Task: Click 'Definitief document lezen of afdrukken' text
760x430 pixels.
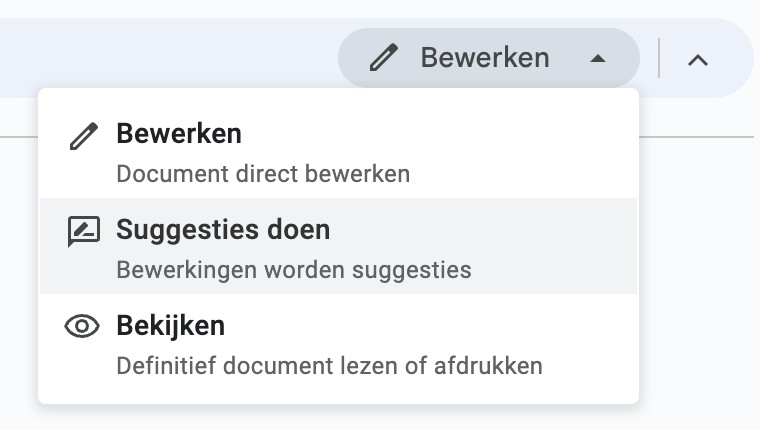Action: [330, 366]
